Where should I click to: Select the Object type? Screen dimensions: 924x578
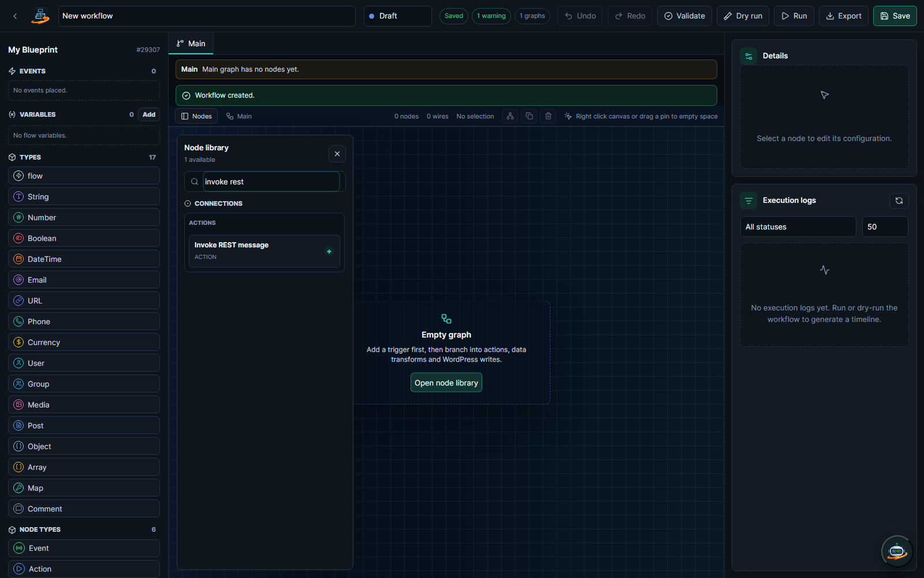tap(84, 446)
